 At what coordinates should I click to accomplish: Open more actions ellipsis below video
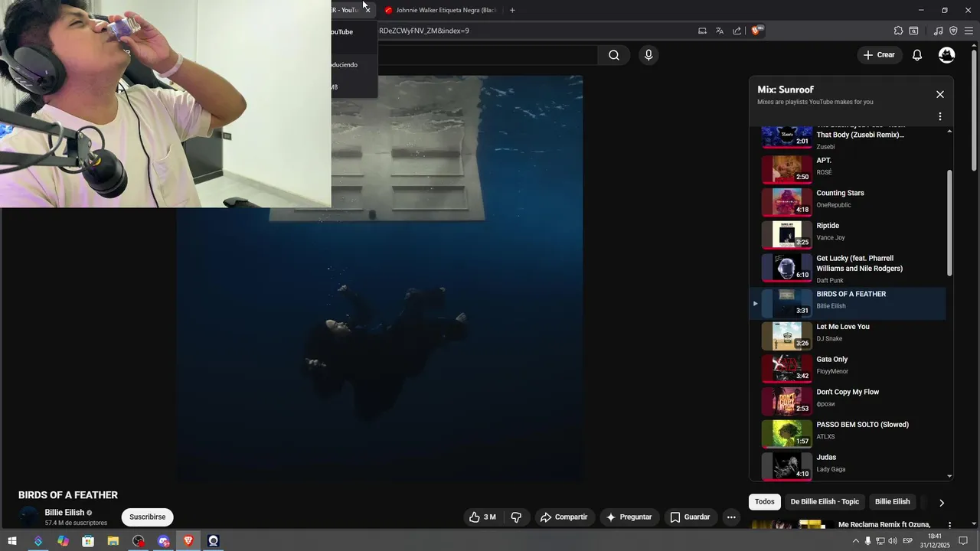(731, 517)
